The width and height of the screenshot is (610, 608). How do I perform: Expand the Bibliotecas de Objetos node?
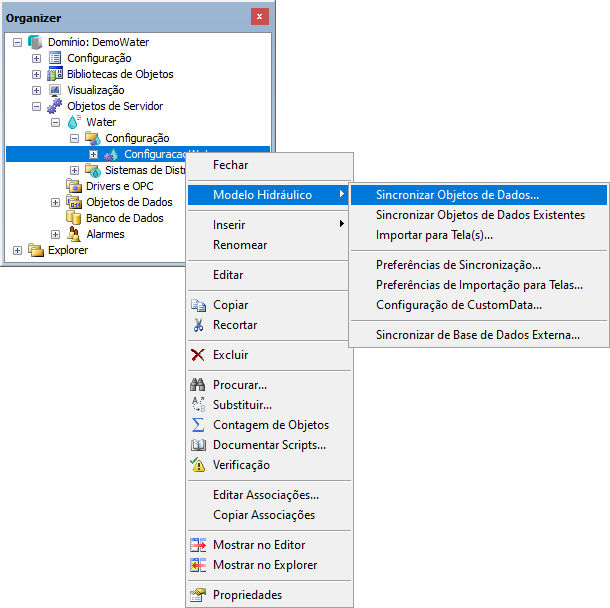36,74
